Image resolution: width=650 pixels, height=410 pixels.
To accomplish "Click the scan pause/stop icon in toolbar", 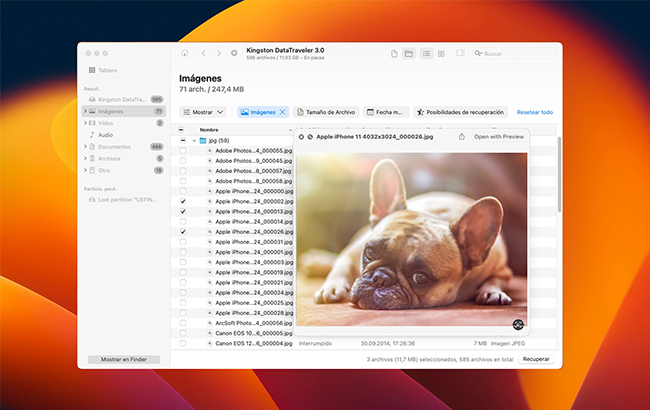I will 234,53.
